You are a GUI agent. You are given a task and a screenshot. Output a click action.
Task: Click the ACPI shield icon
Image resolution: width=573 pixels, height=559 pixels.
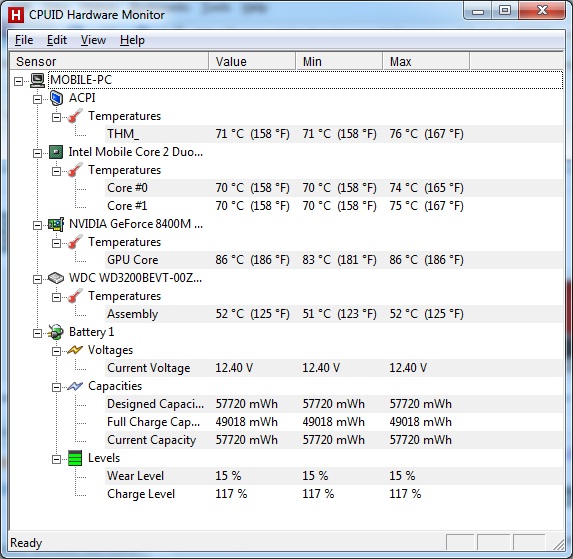tap(56, 98)
